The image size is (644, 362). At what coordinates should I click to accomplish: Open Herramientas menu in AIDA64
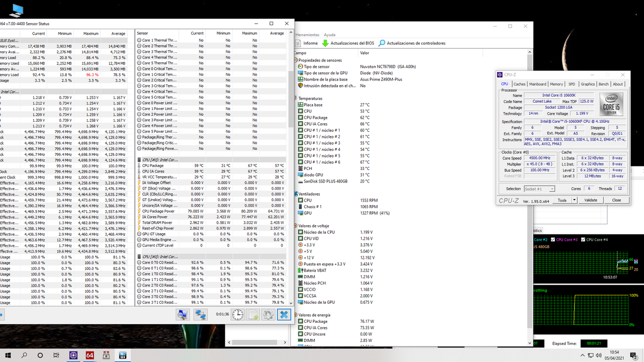[307, 35]
